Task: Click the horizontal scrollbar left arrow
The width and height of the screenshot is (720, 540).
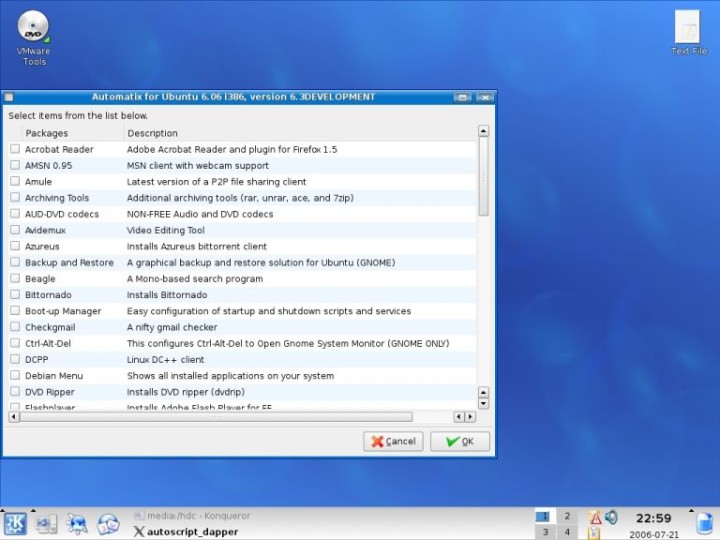Action: pos(14,416)
